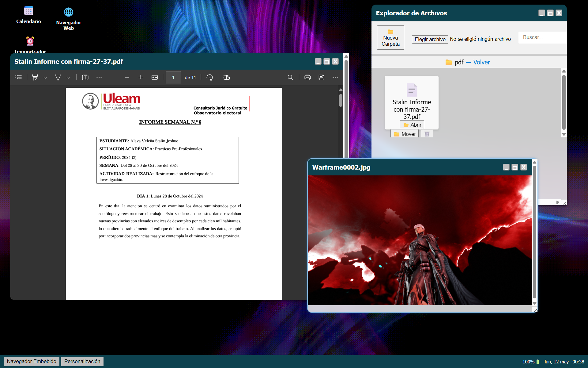Image resolution: width=588 pixels, height=368 pixels.
Task: Close the Stalin Informe PDF window
Action: tap(335, 61)
